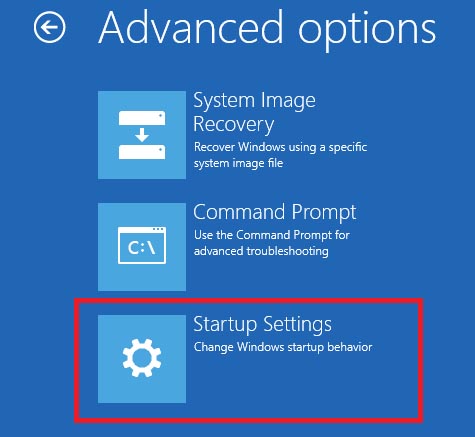Click "Use the Command Prompt for advanced troubleshooting"

tap(271, 243)
